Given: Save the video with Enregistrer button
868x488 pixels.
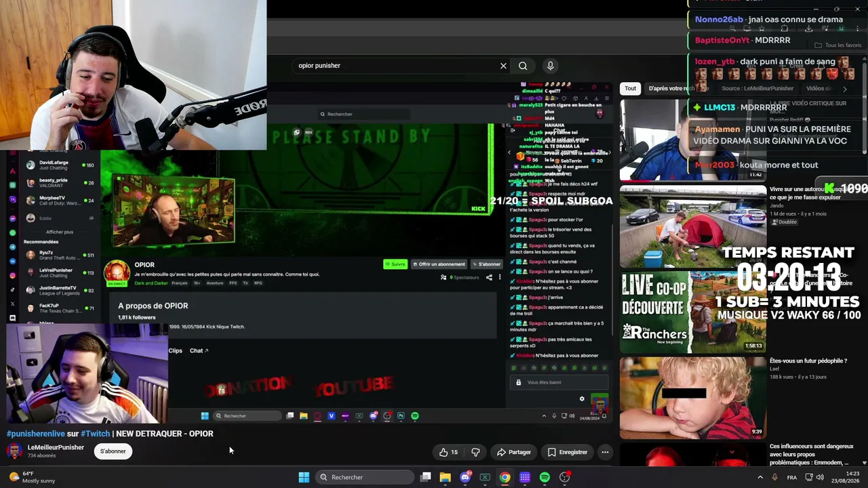Looking at the screenshot, I should [568, 452].
